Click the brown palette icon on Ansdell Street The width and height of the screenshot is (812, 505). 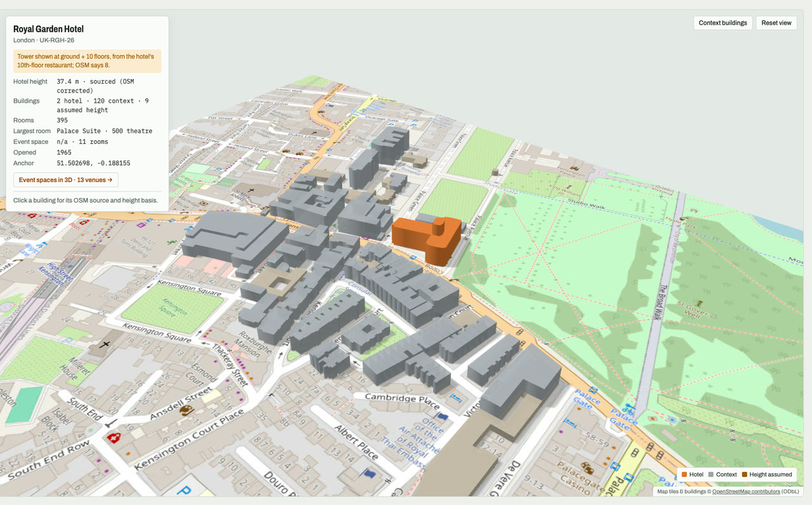pos(186,410)
